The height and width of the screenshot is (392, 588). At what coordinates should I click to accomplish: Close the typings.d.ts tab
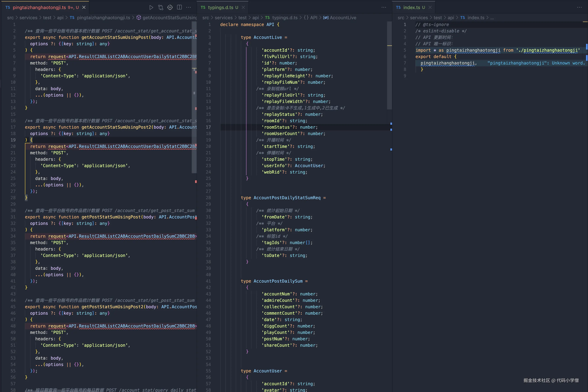243,7
